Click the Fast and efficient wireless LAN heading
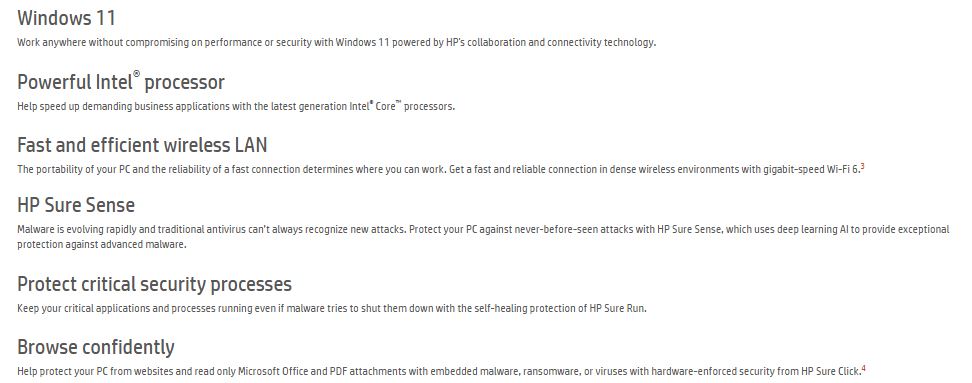This screenshot has width=972, height=383. tap(142, 145)
